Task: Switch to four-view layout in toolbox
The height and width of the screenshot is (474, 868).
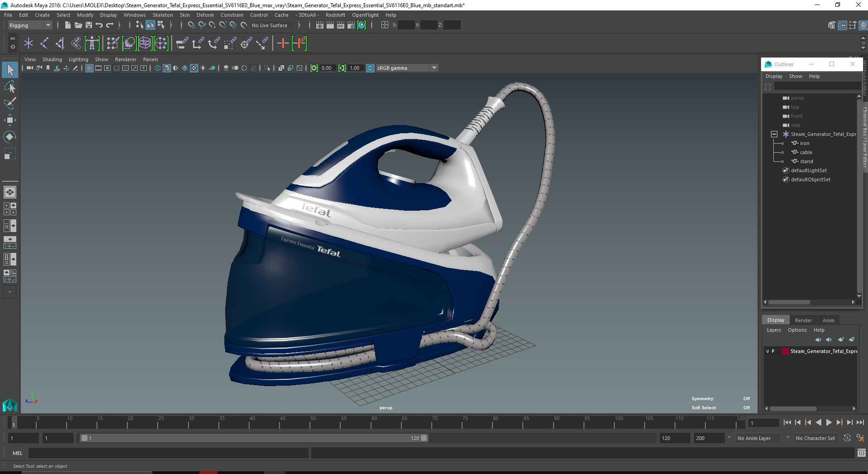Action: click(10, 209)
